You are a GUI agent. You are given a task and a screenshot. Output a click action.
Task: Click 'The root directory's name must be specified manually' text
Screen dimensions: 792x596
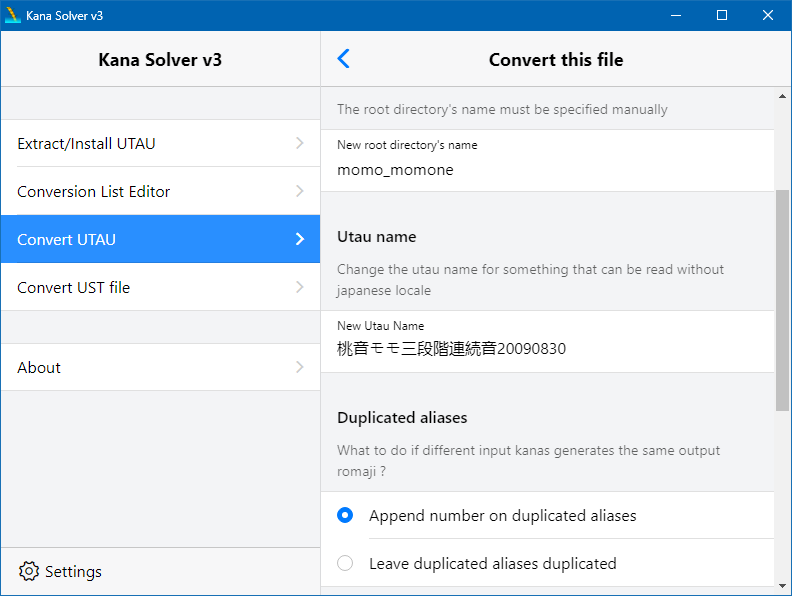(502, 109)
